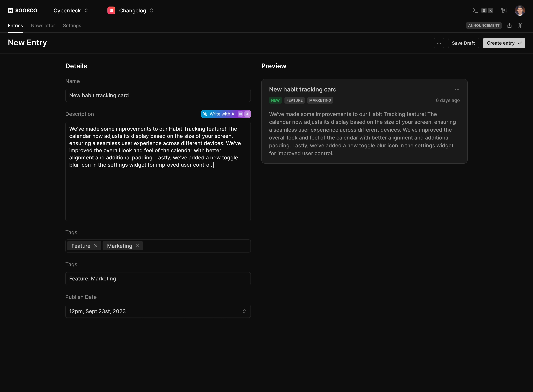Click the MARKETING badge in preview
The height and width of the screenshot is (392, 533).
click(x=320, y=100)
